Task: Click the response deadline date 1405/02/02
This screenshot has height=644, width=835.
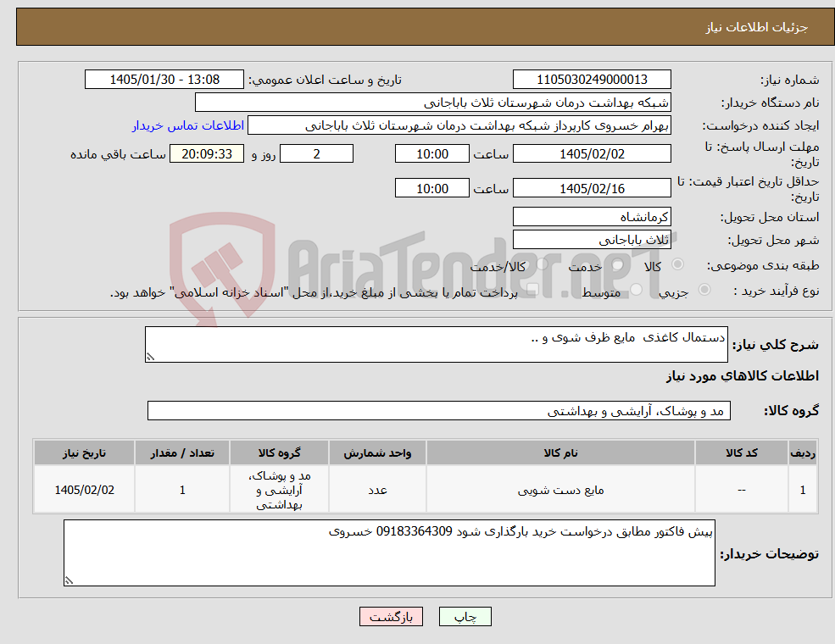Action: pyautogui.click(x=592, y=154)
